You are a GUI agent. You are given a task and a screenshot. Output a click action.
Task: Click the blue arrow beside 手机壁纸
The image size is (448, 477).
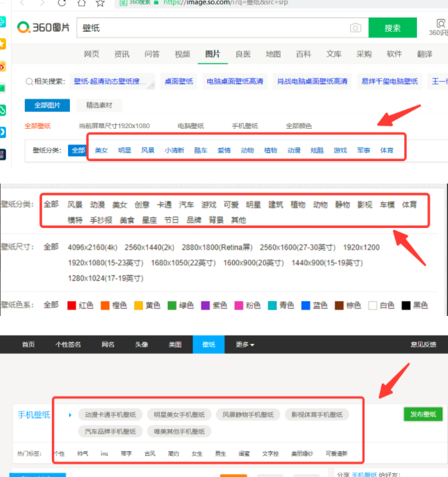70,415
